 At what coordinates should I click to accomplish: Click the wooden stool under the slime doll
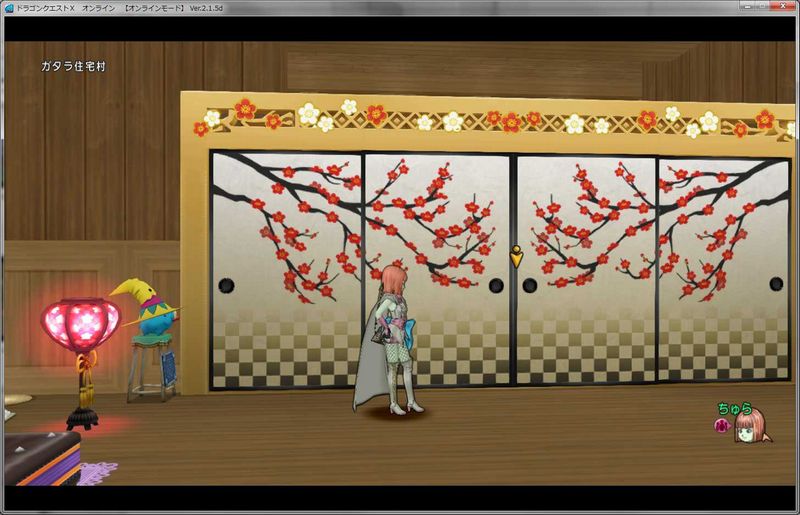152,367
